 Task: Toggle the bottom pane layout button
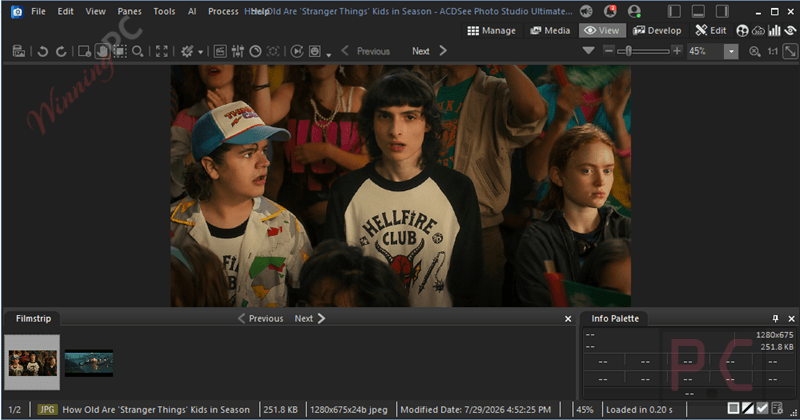tap(698, 11)
